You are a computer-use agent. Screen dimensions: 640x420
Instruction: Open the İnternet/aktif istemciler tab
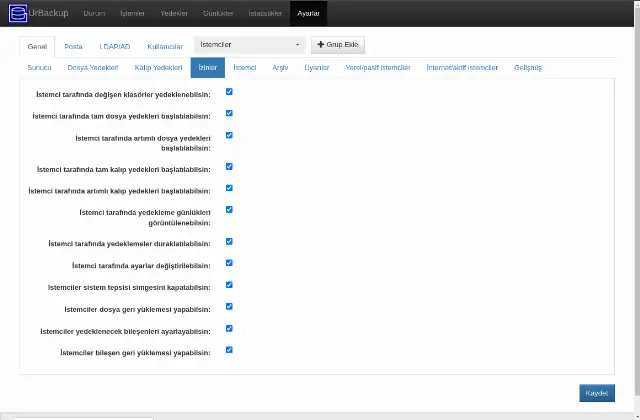[x=462, y=68]
